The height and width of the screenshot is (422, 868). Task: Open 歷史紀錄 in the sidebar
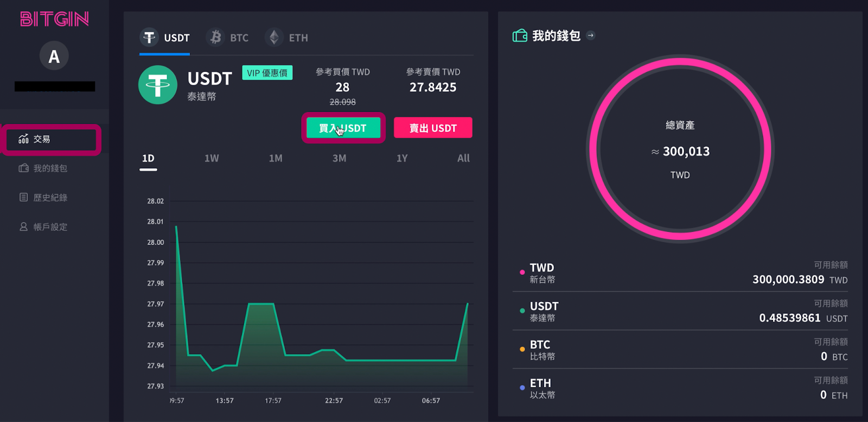[50, 198]
